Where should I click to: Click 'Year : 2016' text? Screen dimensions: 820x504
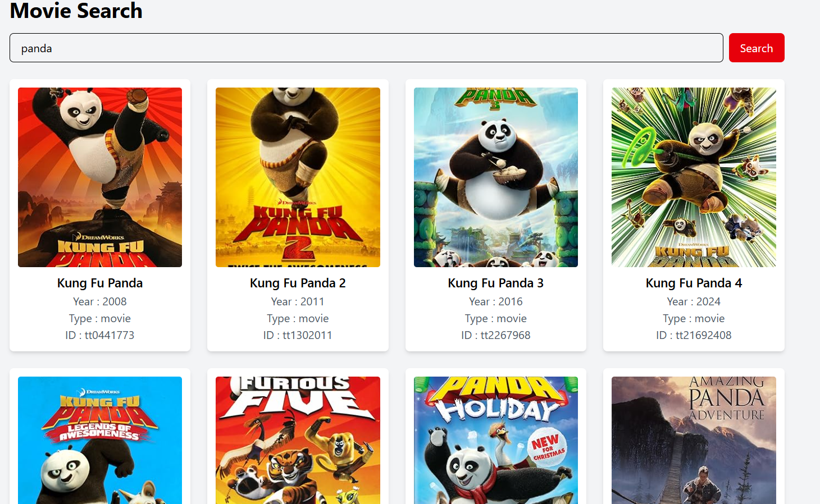click(496, 301)
